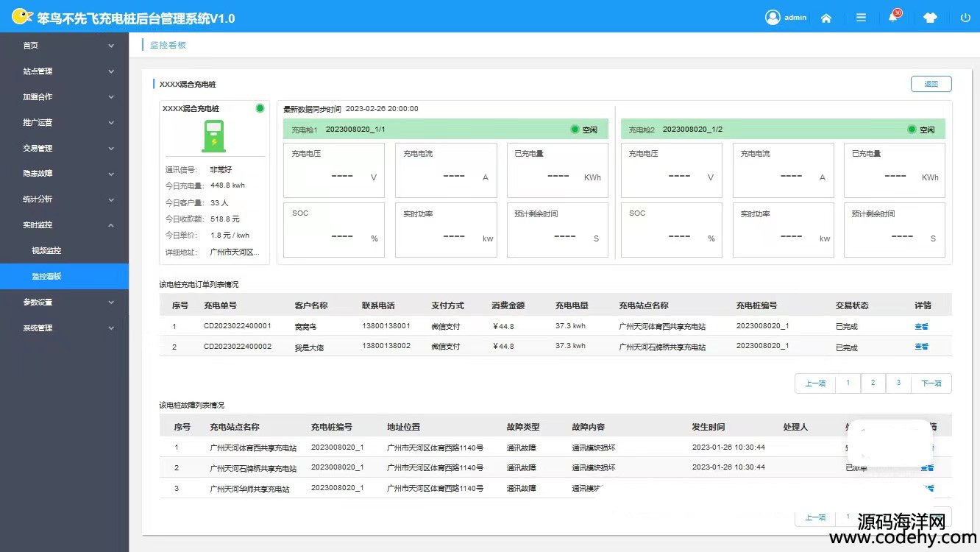This screenshot has height=552, width=980.
Task: Select page 2 of order list
Action: click(873, 383)
